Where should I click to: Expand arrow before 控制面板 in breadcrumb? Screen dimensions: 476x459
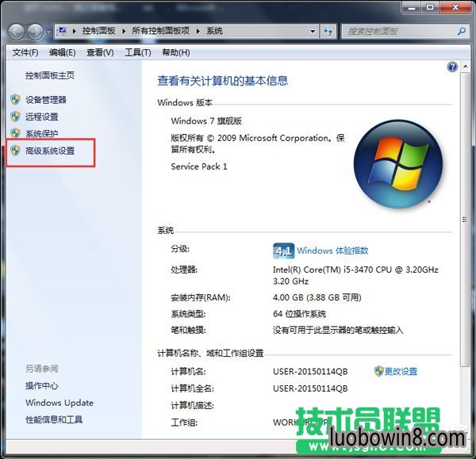click(x=74, y=31)
